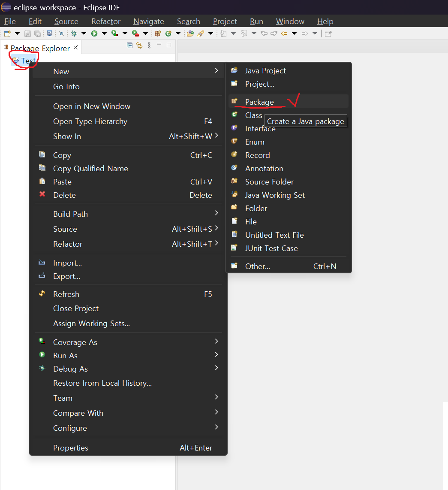
Task: Expand the Debug As submenu
Action: tap(128, 369)
